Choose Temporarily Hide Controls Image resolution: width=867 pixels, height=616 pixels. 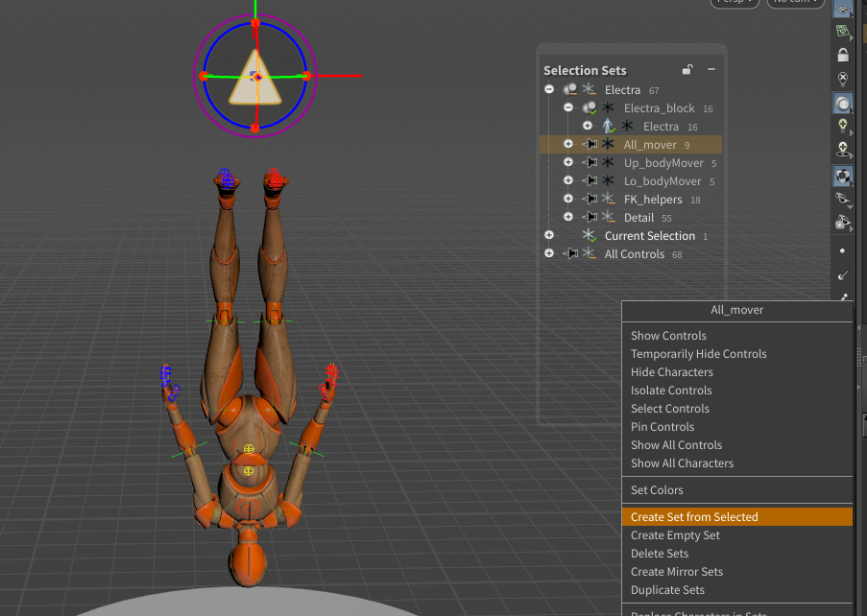click(x=737, y=354)
